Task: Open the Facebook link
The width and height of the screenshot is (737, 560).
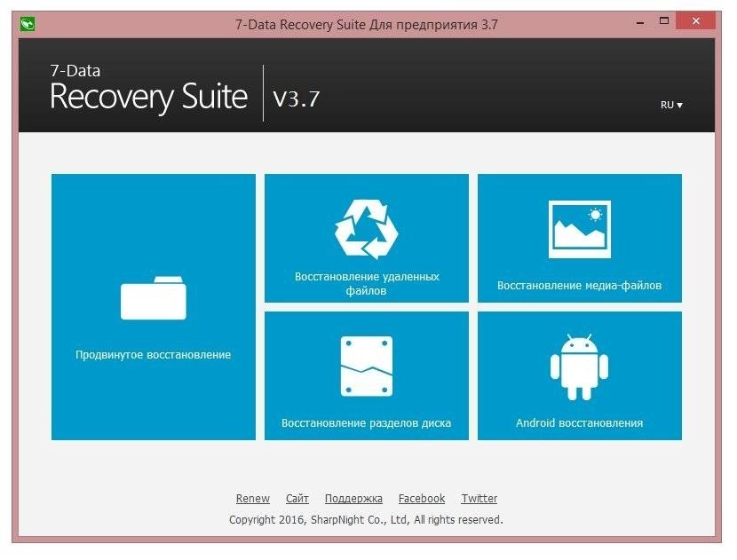Action: click(422, 499)
